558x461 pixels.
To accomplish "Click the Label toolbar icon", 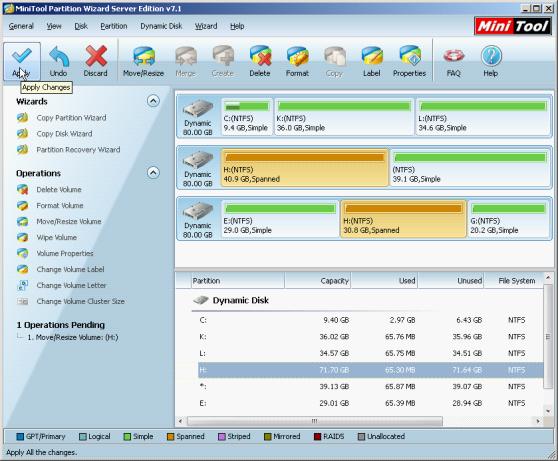I will 372,57.
